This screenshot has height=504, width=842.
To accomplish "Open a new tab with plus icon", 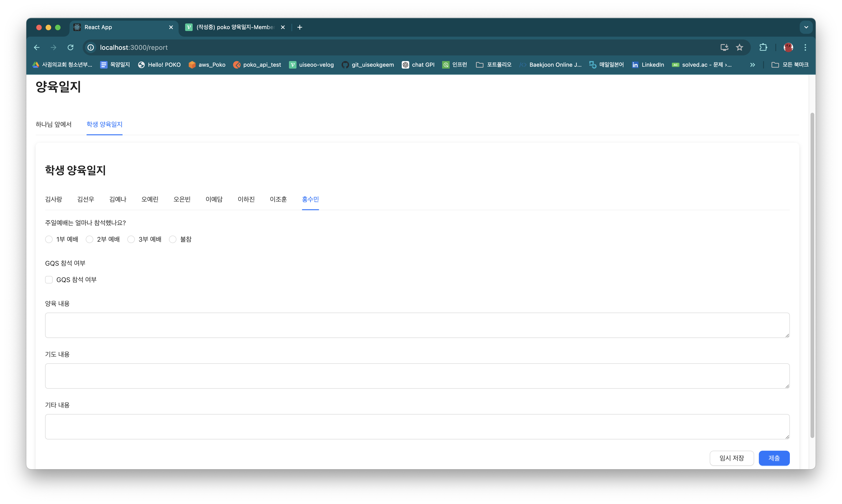I will (x=300, y=27).
